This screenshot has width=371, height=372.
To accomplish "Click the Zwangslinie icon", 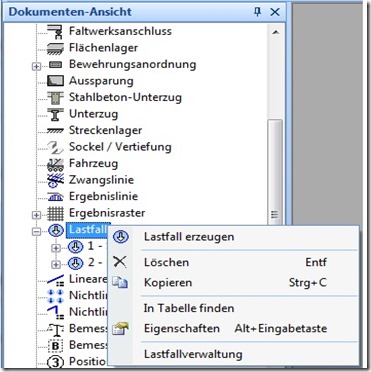I will click(55, 180).
